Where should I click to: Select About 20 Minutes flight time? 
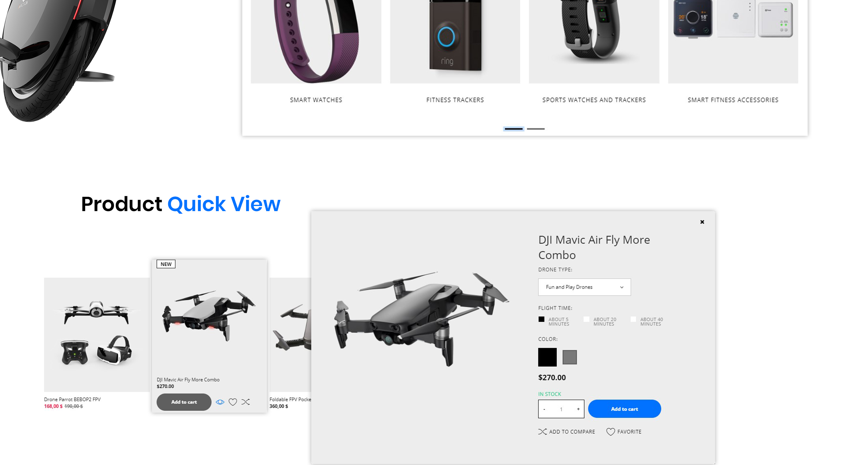click(586, 319)
